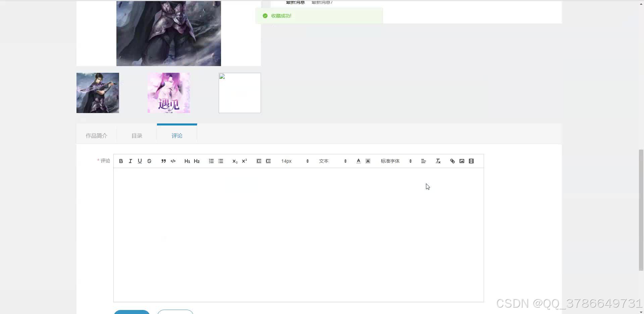
Task: Insert a code block
Action: [173, 161]
